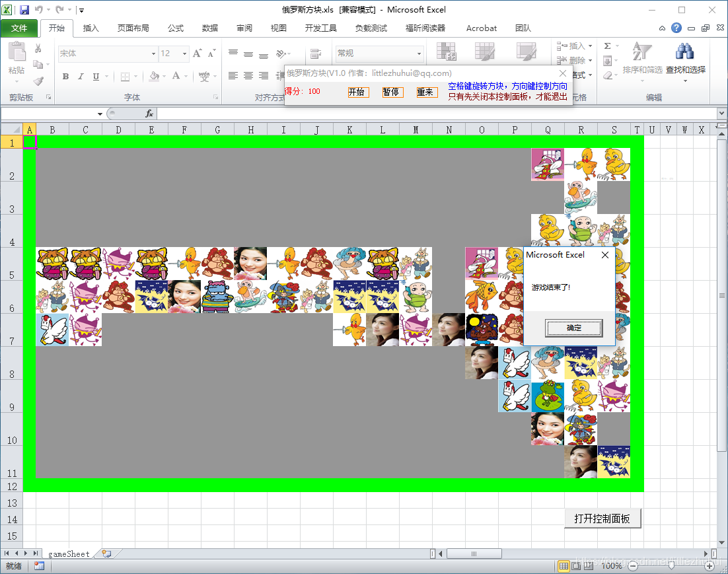Open the Name Box dropdown arrow
The width and height of the screenshot is (728, 574).
click(100, 114)
